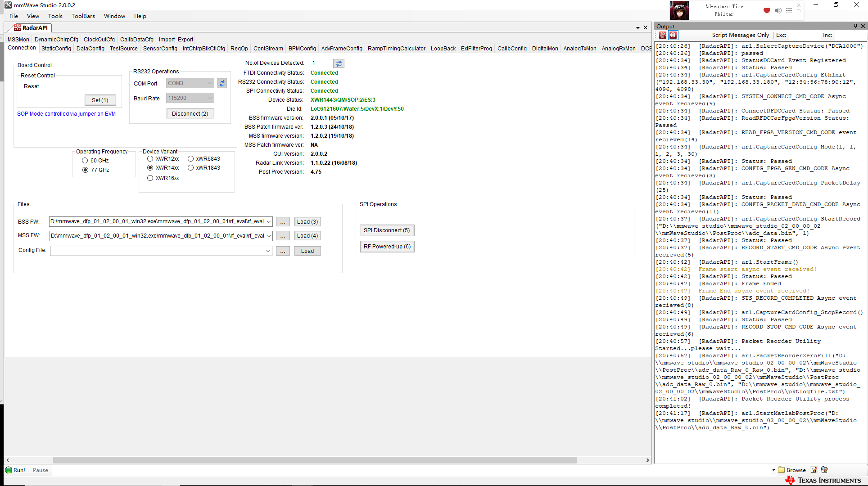
Task: Click the horizontal scrollbar at the bottom
Action: point(315,460)
